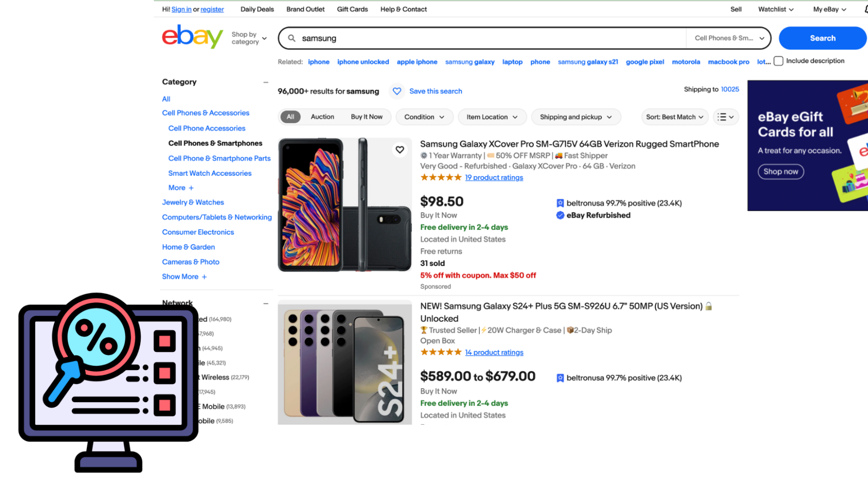This screenshot has width=868, height=488.
Task: Click the heart icon on XCover Pro image
Action: [x=399, y=150]
